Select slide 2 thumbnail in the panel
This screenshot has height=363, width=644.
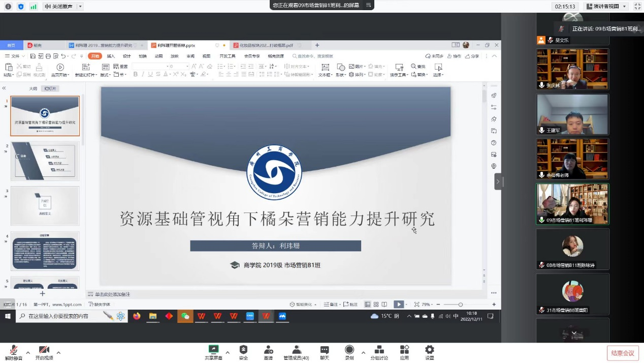tap(45, 161)
